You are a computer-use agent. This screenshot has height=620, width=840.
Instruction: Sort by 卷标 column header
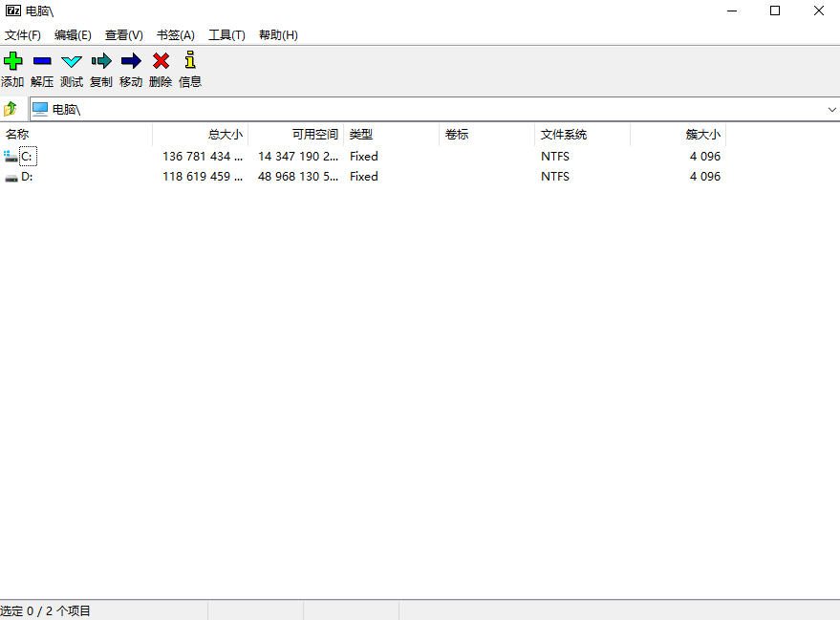click(487, 135)
